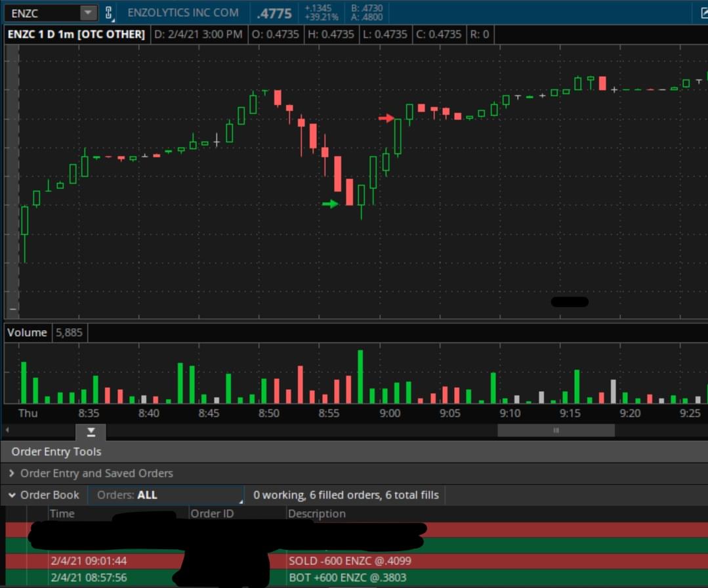The height and width of the screenshot is (588, 708).
Task: Select the BOT +600 ENZC order row
Action: [357, 577]
